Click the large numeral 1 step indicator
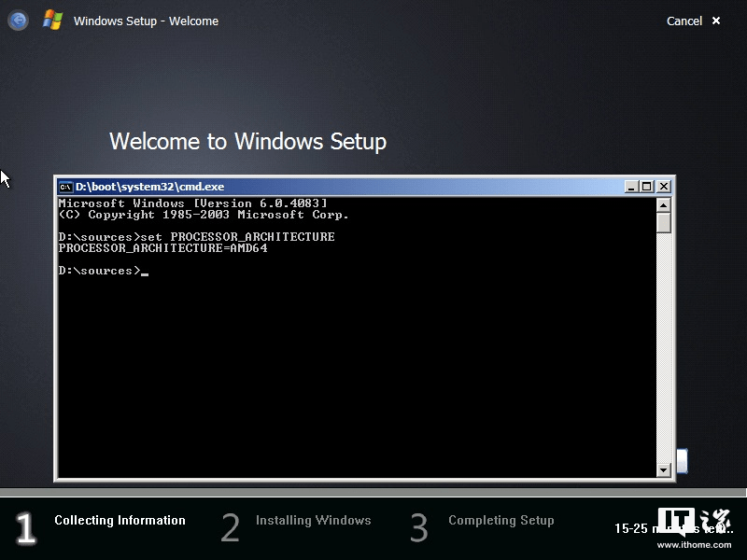The width and height of the screenshot is (747, 560). click(x=25, y=528)
